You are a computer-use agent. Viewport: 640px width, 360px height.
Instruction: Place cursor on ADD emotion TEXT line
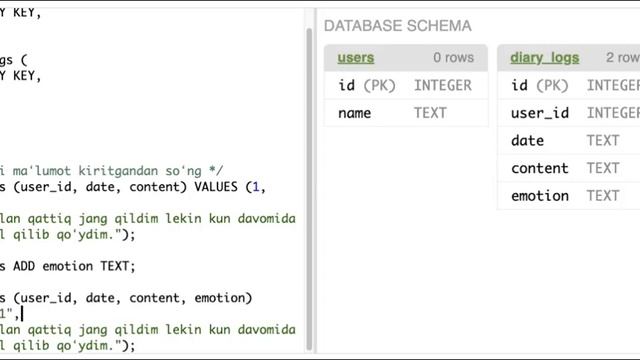tap(67, 266)
